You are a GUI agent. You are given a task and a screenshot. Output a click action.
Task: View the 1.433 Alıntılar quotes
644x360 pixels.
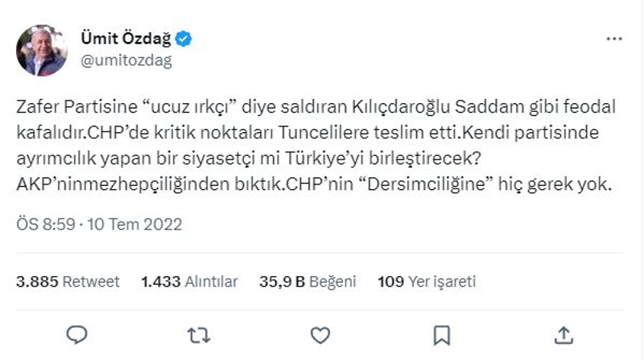point(189,282)
